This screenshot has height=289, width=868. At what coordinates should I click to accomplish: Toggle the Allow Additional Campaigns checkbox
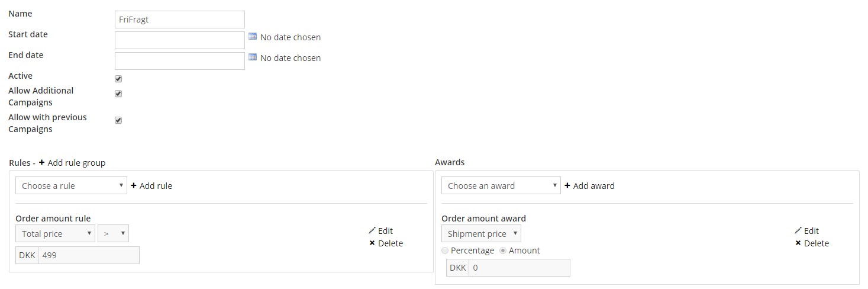click(118, 94)
